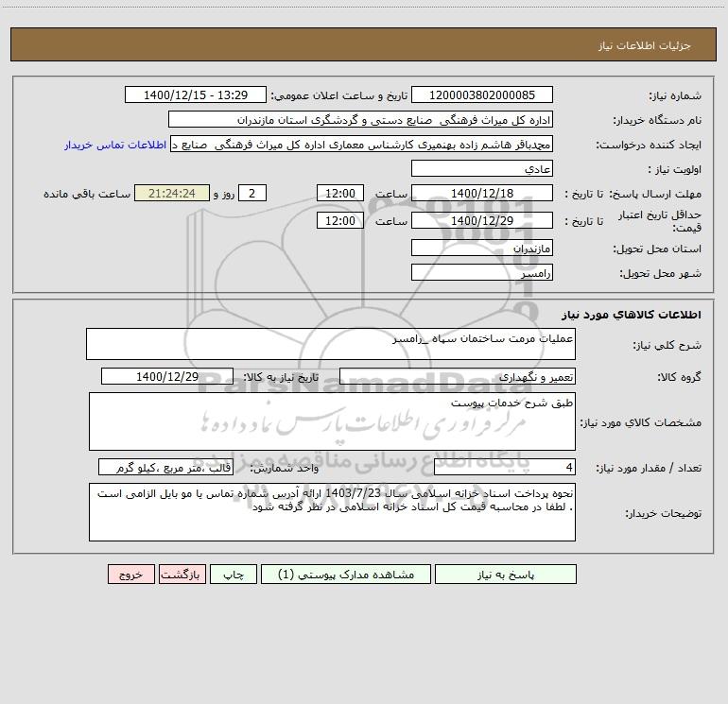Click the general description text area
The image size is (728, 704).
[x=331, y=344]
